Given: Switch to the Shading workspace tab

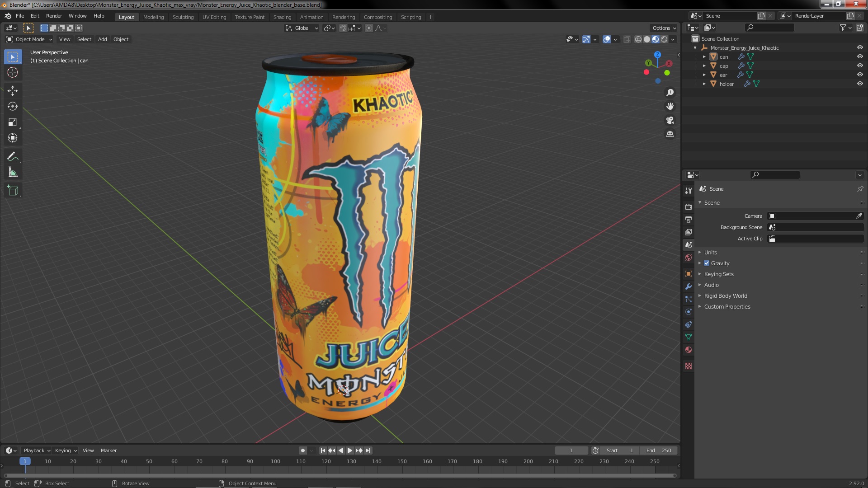Looking at the screenshot, I should (x=282, y=17).
